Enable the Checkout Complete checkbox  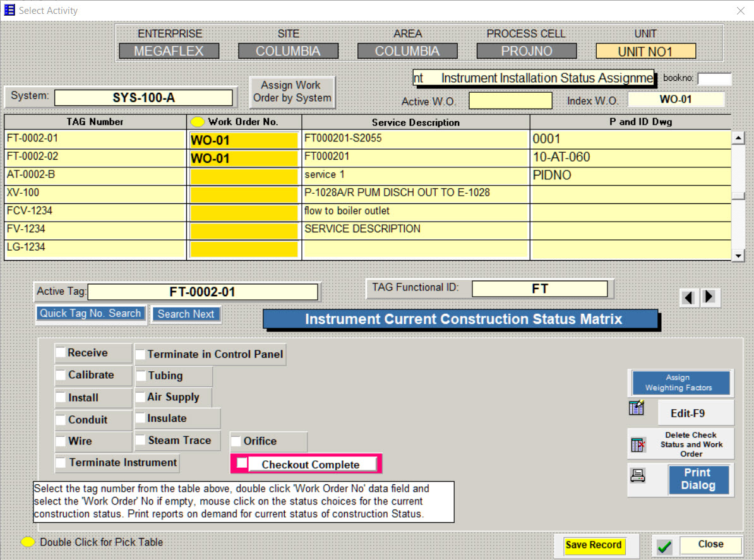(241, 463)
